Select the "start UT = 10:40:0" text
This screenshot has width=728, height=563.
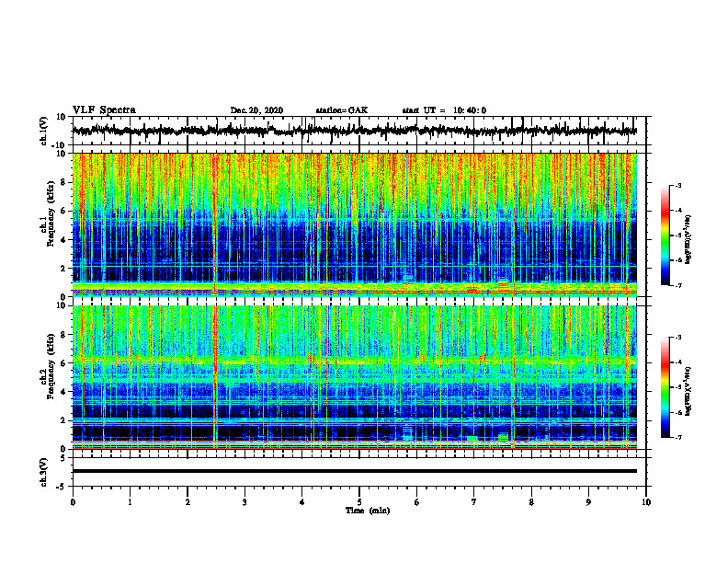tap(444, 110)
